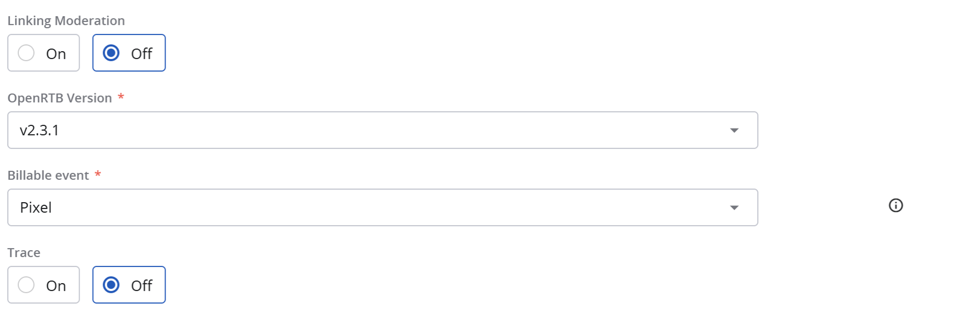Click the required asterisk beside Billable event
Image resolution: width=980 pixels, height=314 pixels.
pos(98,175)
